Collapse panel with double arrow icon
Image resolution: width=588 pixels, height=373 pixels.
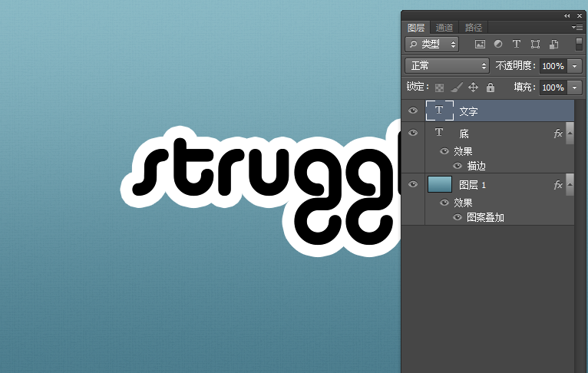pos(567,16)
